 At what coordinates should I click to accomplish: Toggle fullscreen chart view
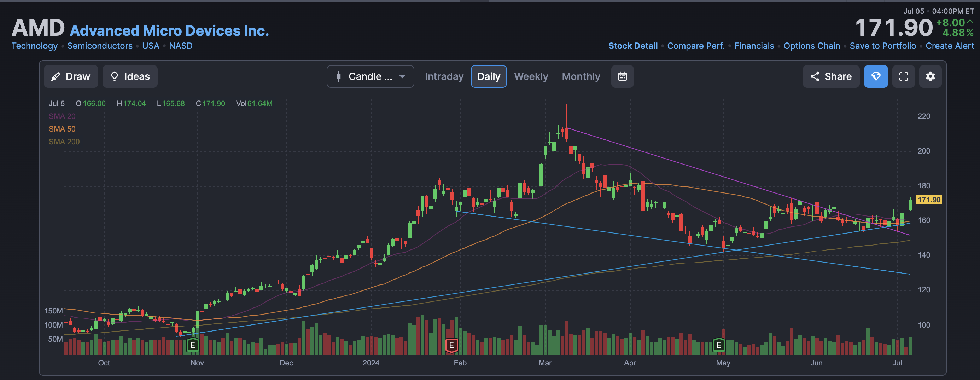pos(903,76)
